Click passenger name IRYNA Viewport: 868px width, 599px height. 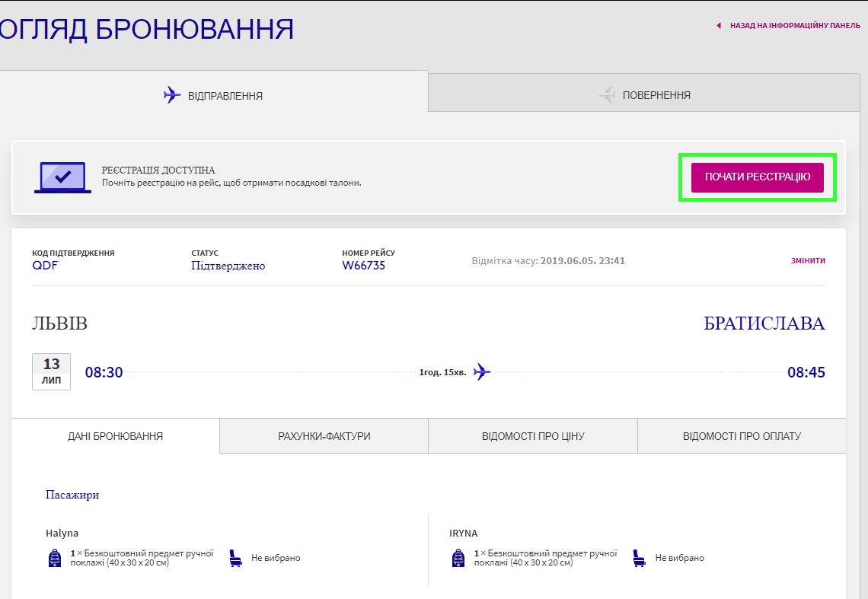pos(464,533)
